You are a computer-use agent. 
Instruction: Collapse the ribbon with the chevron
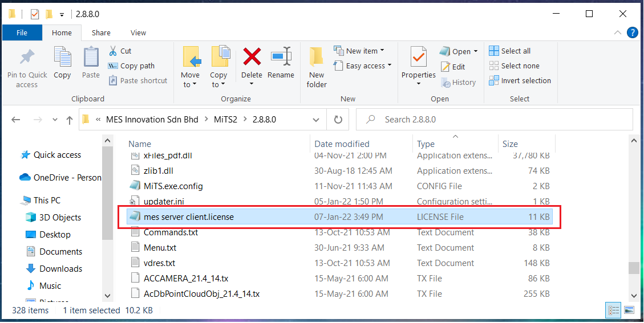click(x=618, y=33)
